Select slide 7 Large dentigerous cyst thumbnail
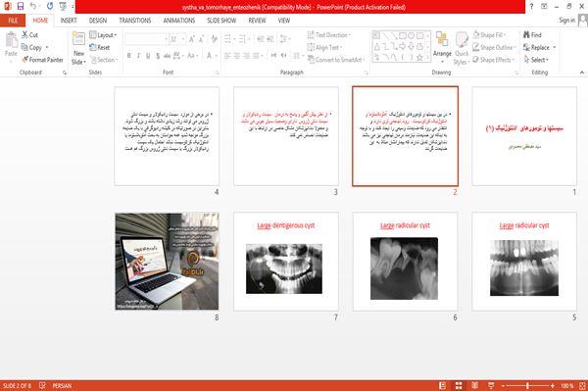Image resolution: width=588 pixels, height=391 pixels. click(x=286, y=262)
